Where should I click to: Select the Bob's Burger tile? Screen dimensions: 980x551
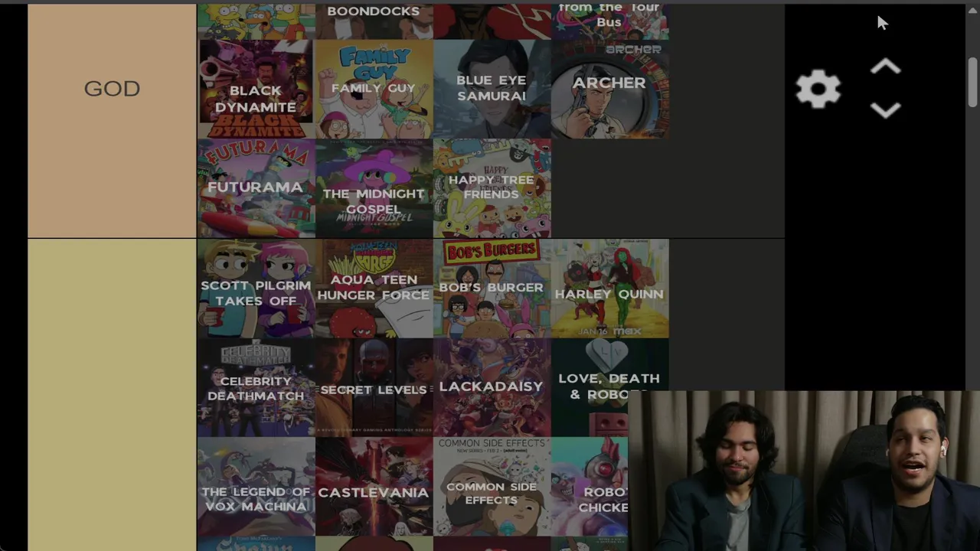point(492,289)
